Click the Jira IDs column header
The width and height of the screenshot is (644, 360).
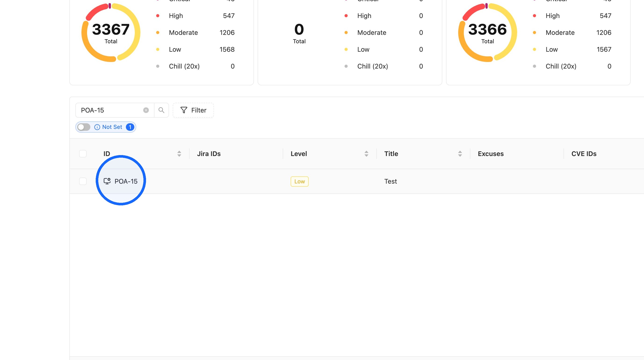[x=209, y=154]
